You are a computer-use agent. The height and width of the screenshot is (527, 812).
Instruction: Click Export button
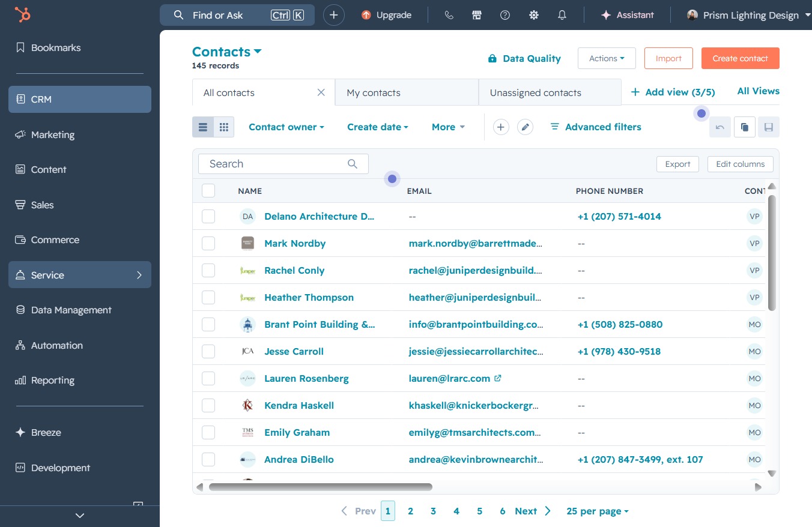[677, 164]
